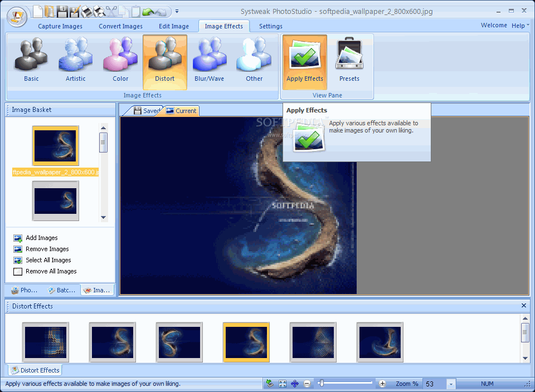
Task: Click Image Basket scrollbar up arrow
Action: (104, 128)
